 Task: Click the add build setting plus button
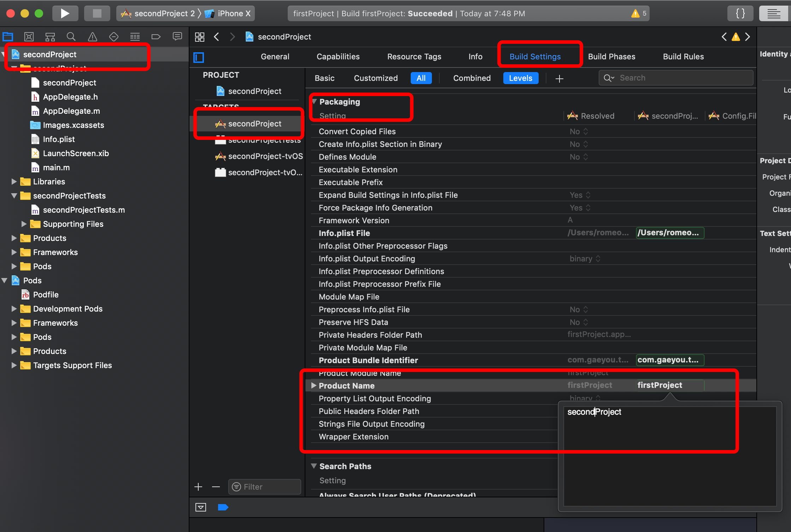[x=559, y=78]
